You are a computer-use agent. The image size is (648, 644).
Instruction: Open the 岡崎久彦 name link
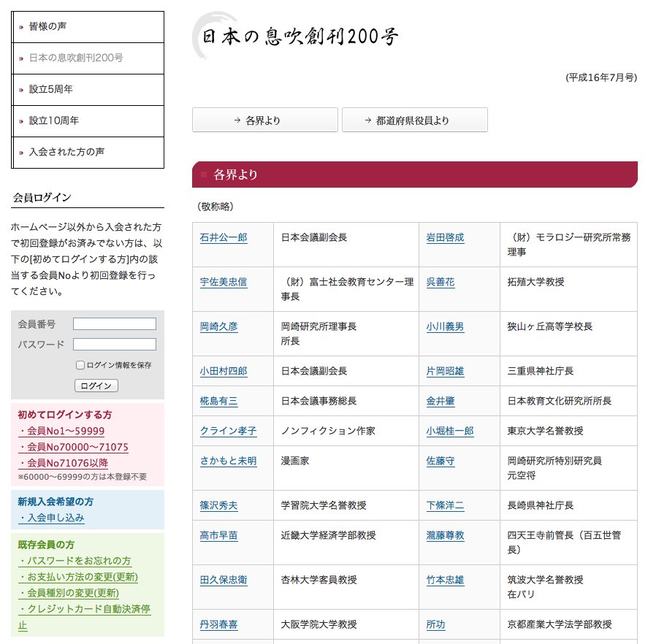(218, 327)
